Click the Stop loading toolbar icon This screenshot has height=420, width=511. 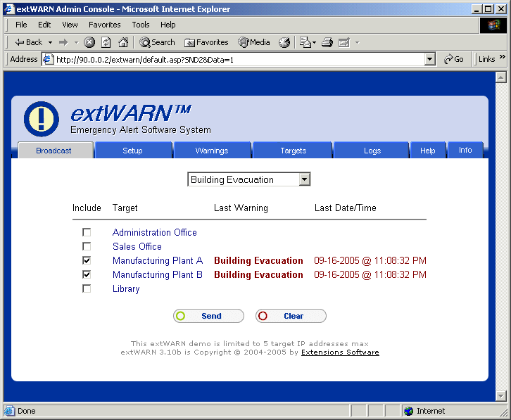[x=89, y=42]
